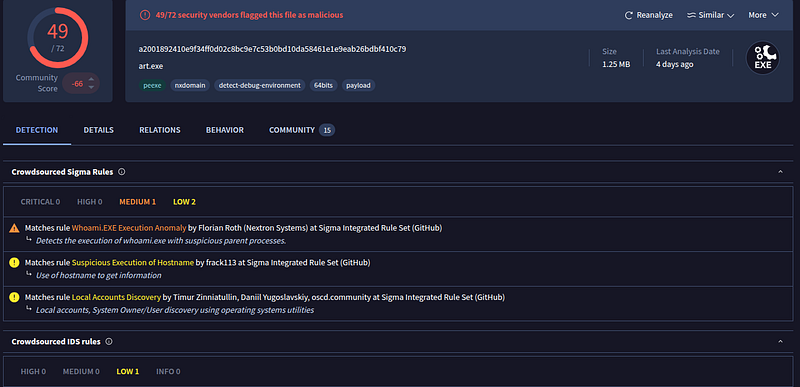Filter IDS rules by INFO 0
This screenshot has width=800, height=387.
(168, 371)
